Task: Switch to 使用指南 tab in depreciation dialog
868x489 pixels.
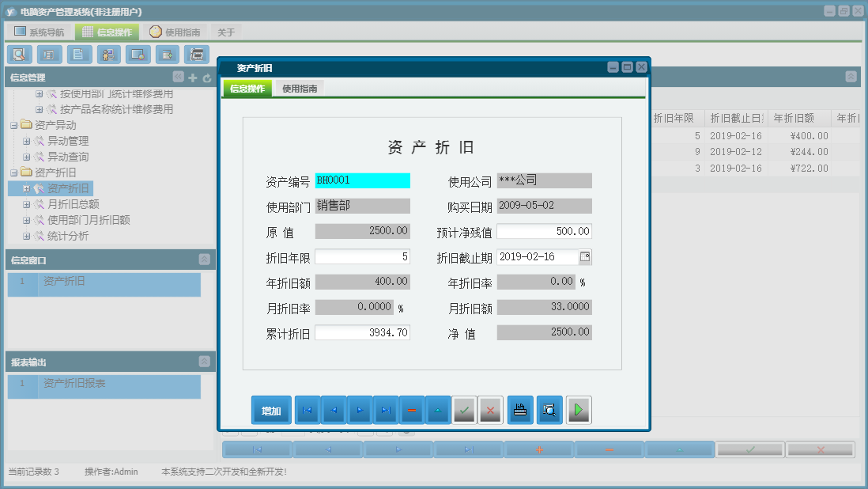Action: coord(300,88)
